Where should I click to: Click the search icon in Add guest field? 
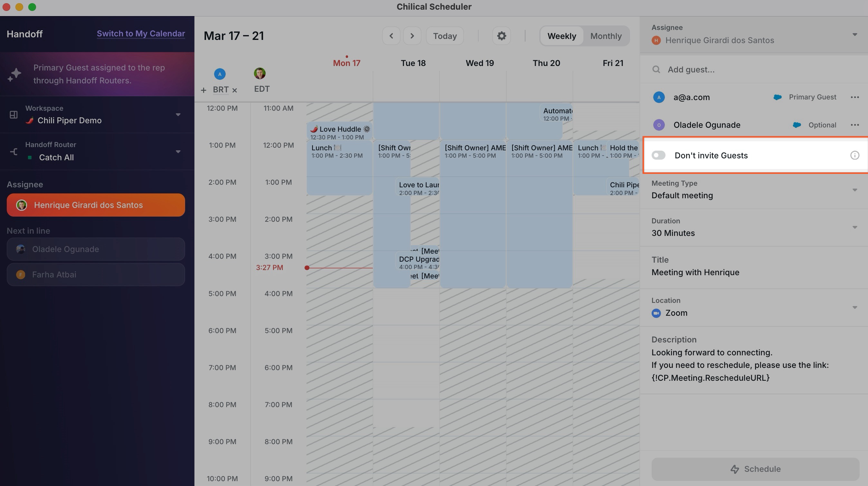pos(656,70)
